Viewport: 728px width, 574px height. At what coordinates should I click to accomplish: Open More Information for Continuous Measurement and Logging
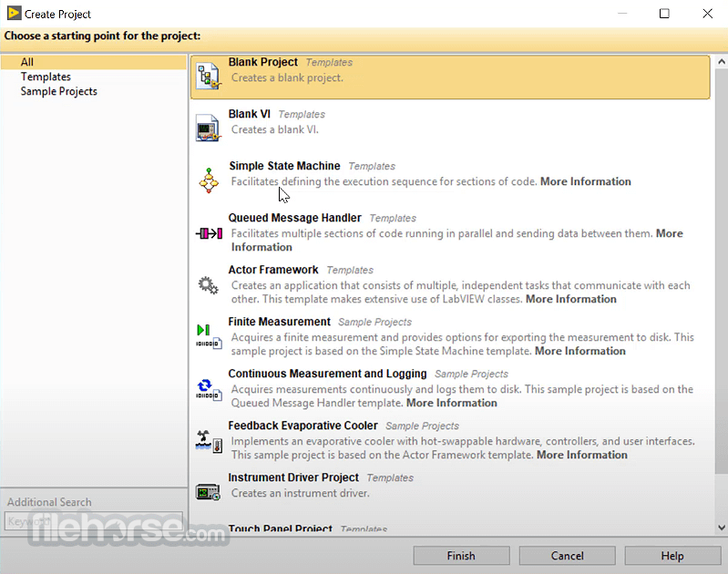tap(451, 403)
